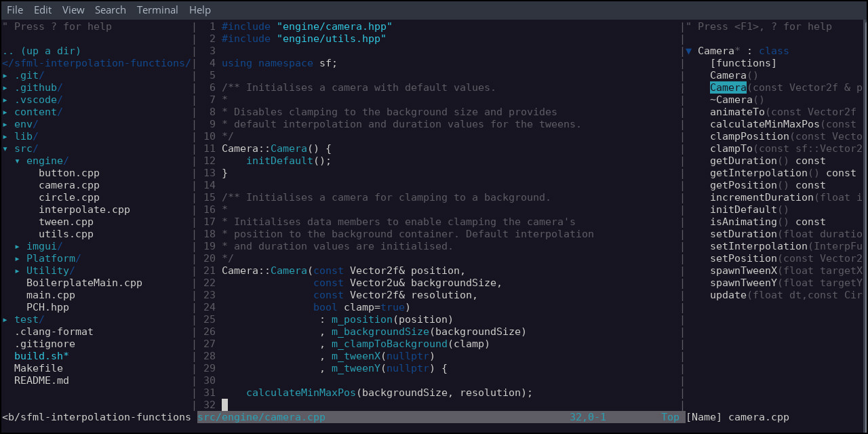
Task: Select [functions] header in tagbar
Action: 743,63
